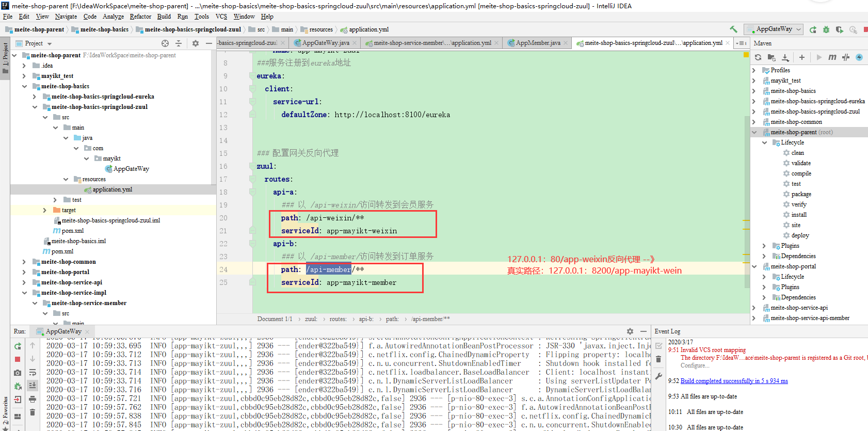This screenshot has width=868, height=431.
Task: Open the VCS menu
Action: point(221,17)
